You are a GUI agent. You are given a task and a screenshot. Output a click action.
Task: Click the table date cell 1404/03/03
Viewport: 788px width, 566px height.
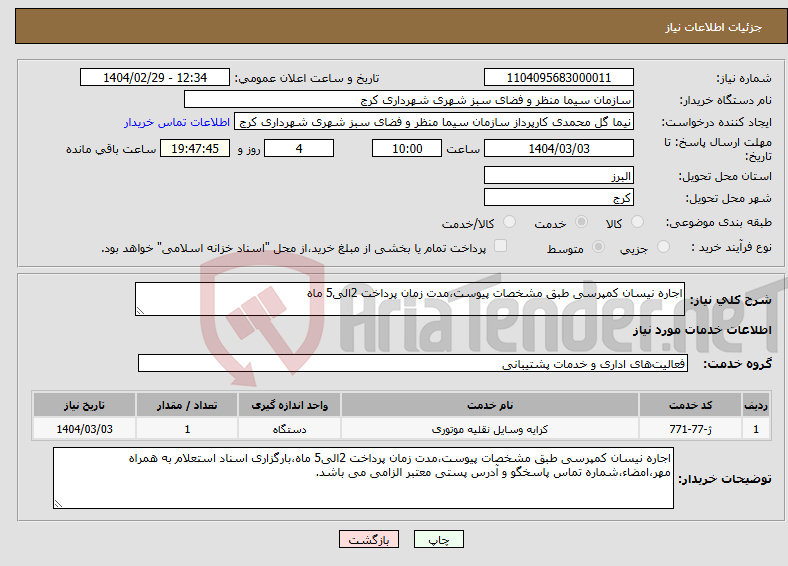(x=84, y=429)
